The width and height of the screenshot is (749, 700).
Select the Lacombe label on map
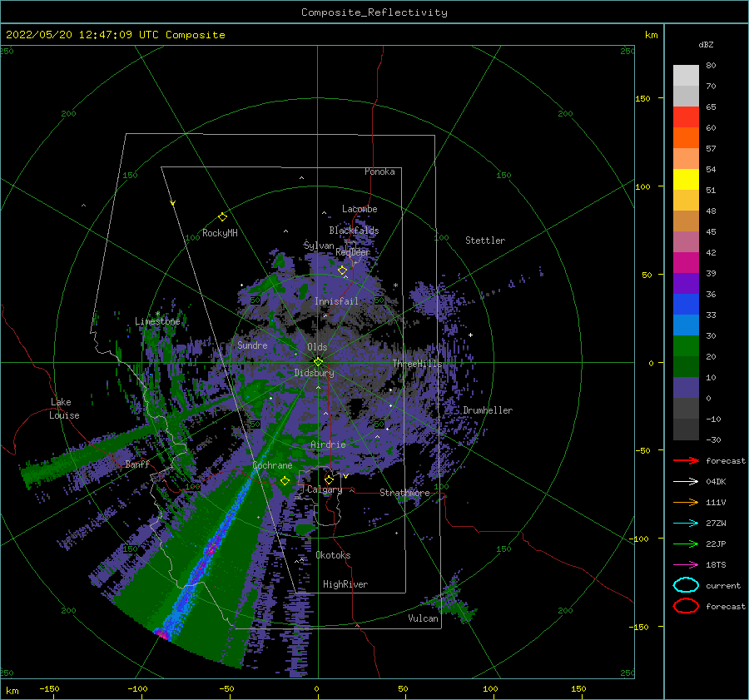[x=360, y=209]
